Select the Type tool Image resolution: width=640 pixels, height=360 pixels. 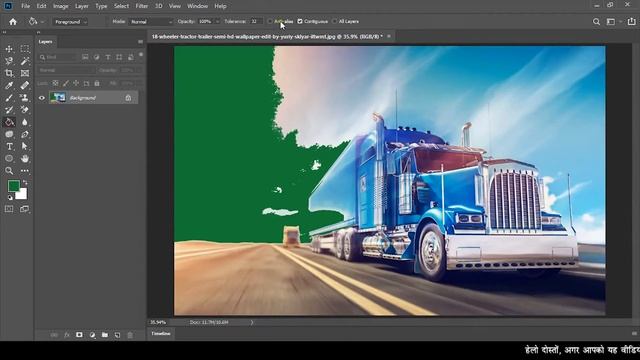[x=9, y=146]
